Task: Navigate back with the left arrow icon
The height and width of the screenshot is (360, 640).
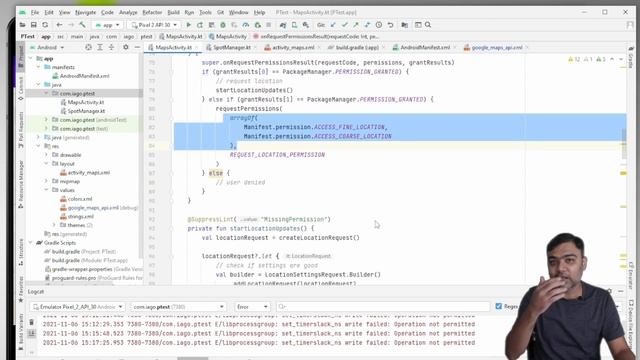Action: 59,25
